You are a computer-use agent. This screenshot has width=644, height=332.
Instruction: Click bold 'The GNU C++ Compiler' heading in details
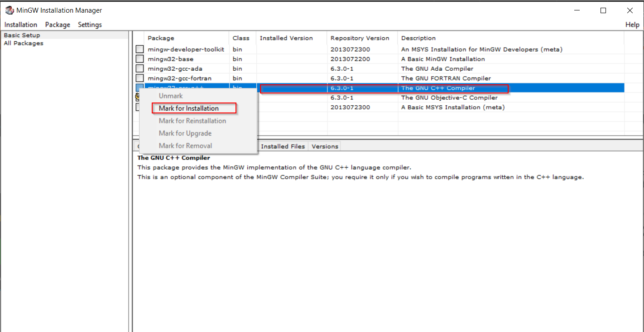coord(173,158)
